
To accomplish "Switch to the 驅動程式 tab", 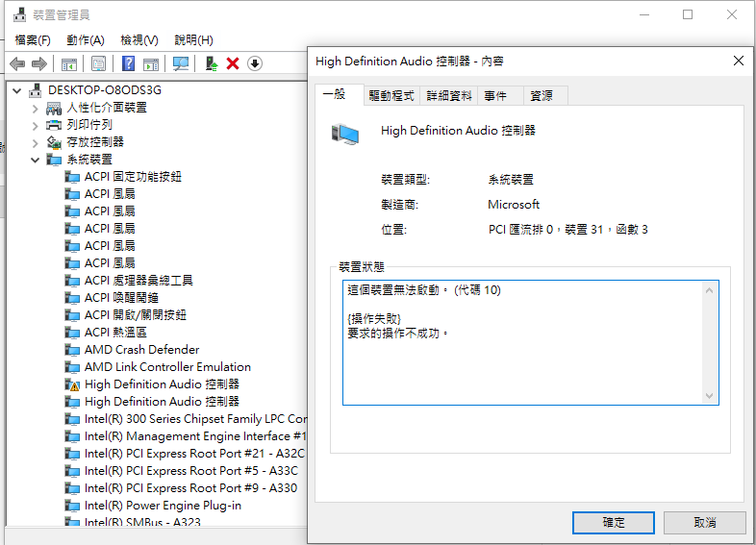I will [391, 96].
